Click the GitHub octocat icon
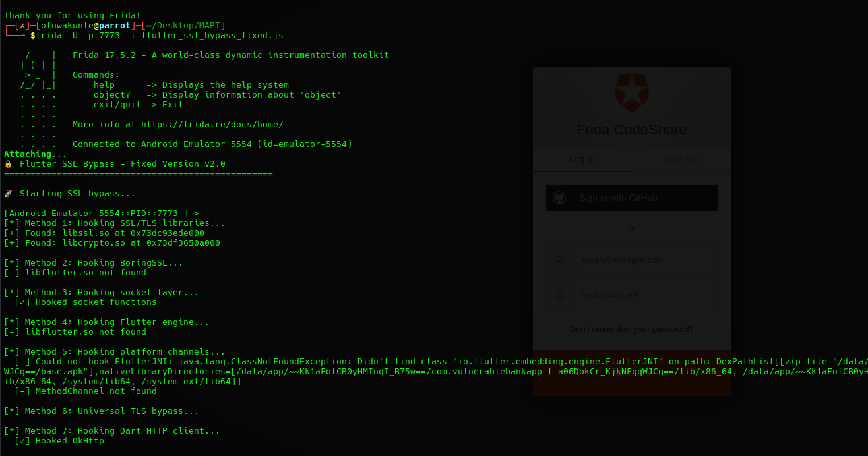The height and width of the screenshot is (456, 868). pos(559,198)
